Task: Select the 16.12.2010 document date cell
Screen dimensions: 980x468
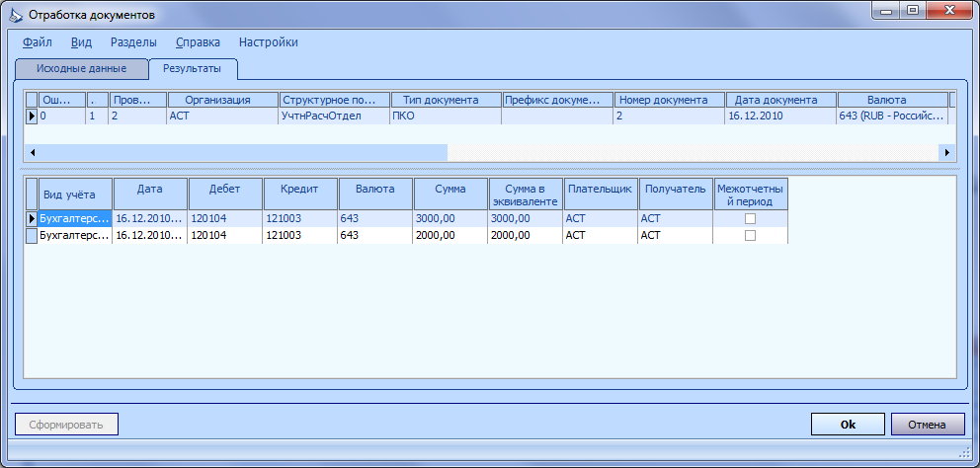Action: [780, 116]
